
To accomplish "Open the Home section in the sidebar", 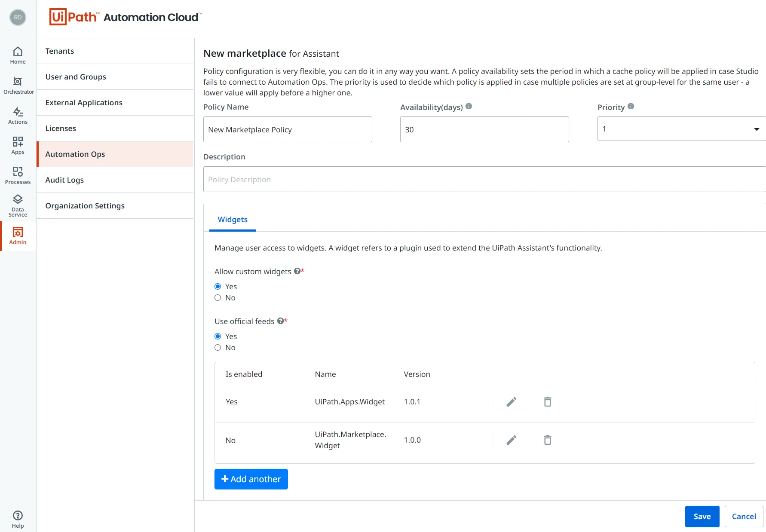I will click(x=18, y=55).
